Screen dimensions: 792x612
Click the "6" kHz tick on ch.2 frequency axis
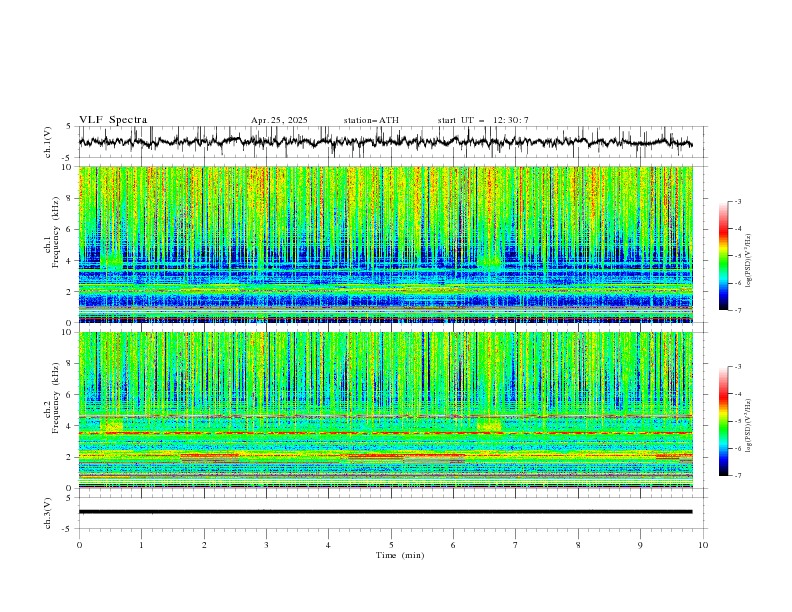(69, 394)
